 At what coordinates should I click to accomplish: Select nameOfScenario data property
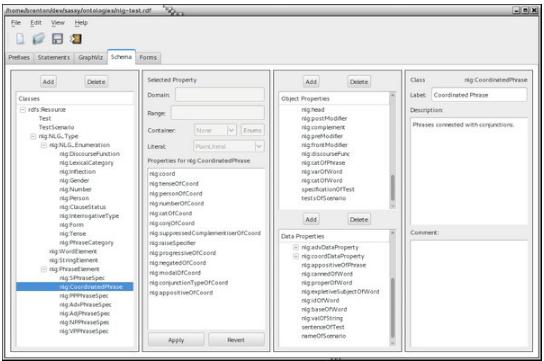pos(324,336)
